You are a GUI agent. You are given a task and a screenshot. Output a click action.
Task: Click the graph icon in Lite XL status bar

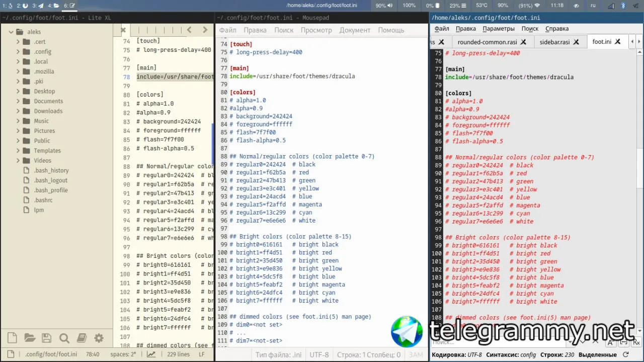151,354
